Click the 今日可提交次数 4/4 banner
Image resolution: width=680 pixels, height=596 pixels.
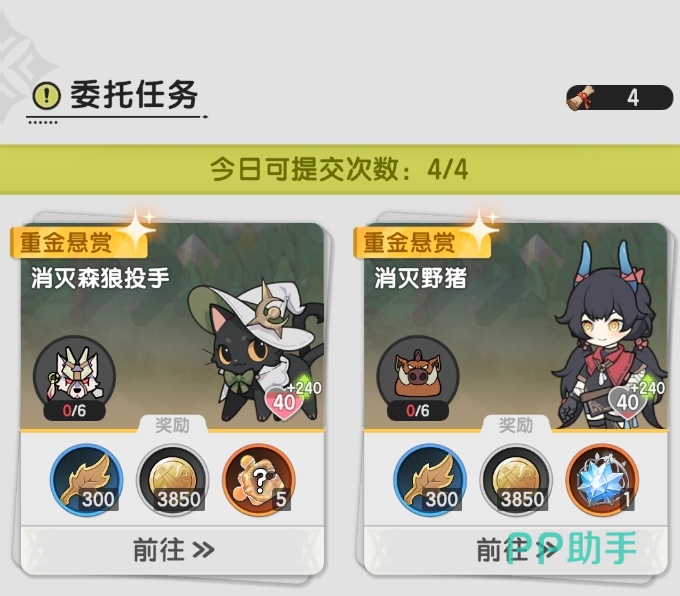click(x=340, y=169)
